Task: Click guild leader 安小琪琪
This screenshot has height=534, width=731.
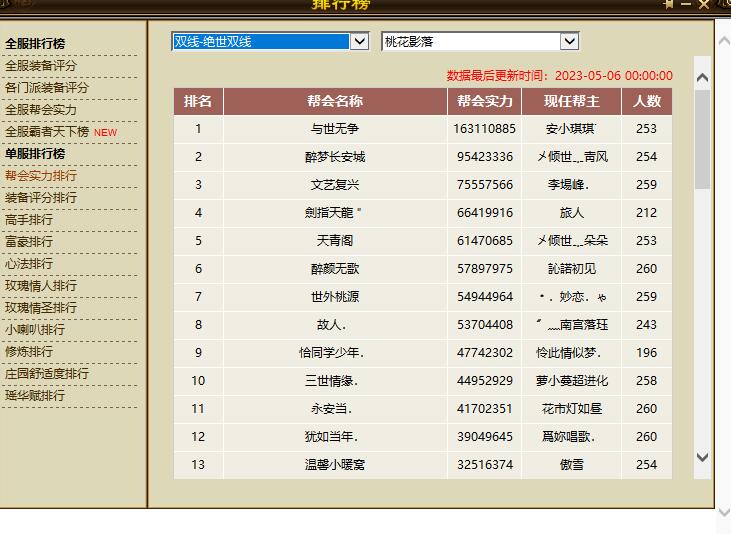Action: pos(571,129)
